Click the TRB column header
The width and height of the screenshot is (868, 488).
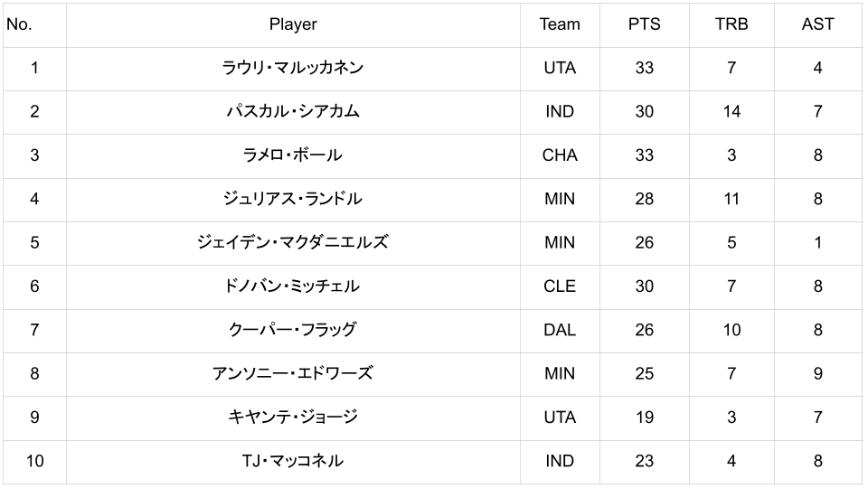(x=731, y=24)
